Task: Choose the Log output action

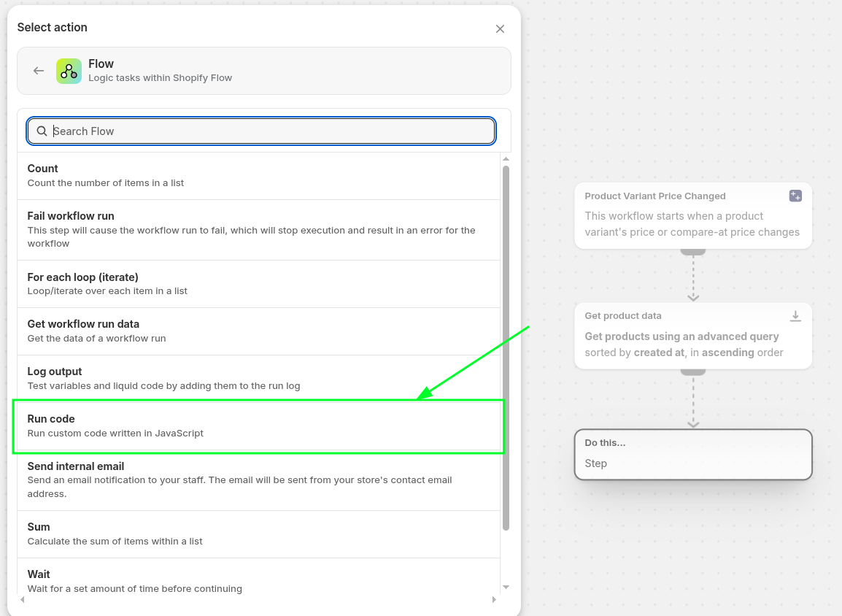Action: 258,378
